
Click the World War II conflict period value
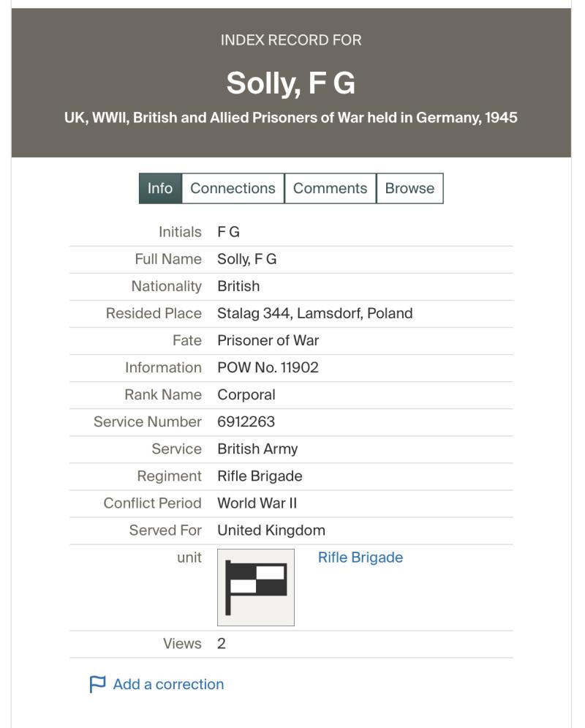tap(257, 503)
